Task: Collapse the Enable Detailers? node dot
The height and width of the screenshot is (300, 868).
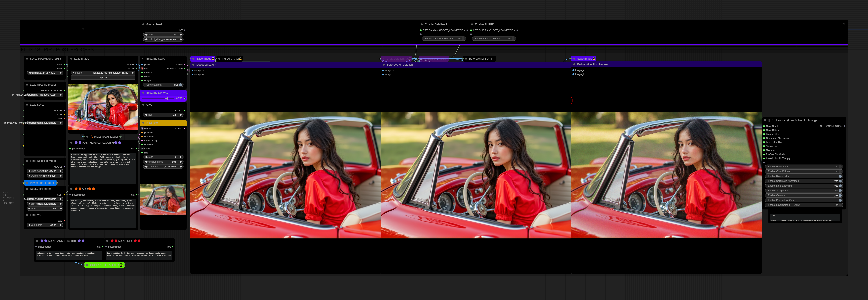Action: [422, 25]
